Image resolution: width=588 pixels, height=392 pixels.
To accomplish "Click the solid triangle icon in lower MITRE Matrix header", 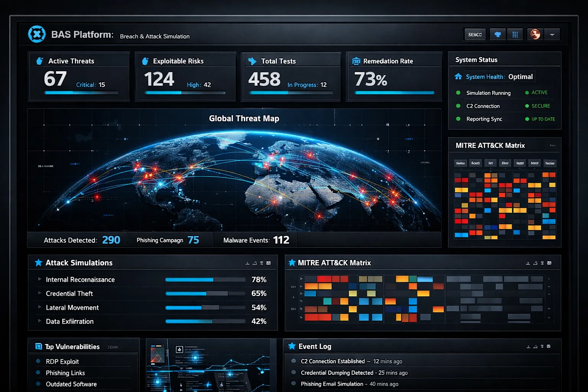I will tap(528, 263).
